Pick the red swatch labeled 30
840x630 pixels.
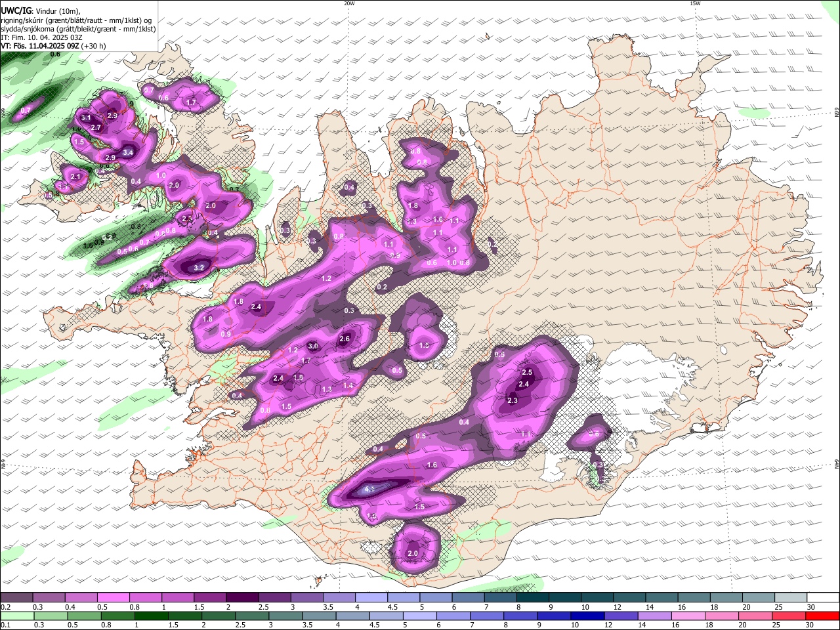[x=822, y=616]
